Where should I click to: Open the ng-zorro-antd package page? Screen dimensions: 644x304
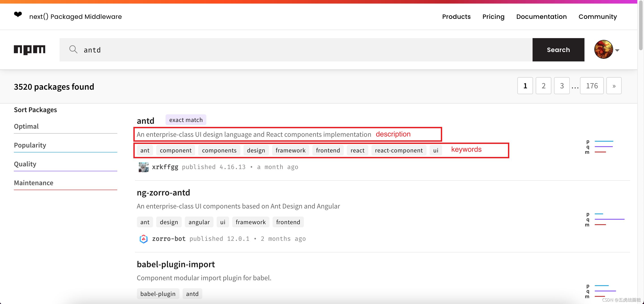pyautogui.click(x=163, y=193)
